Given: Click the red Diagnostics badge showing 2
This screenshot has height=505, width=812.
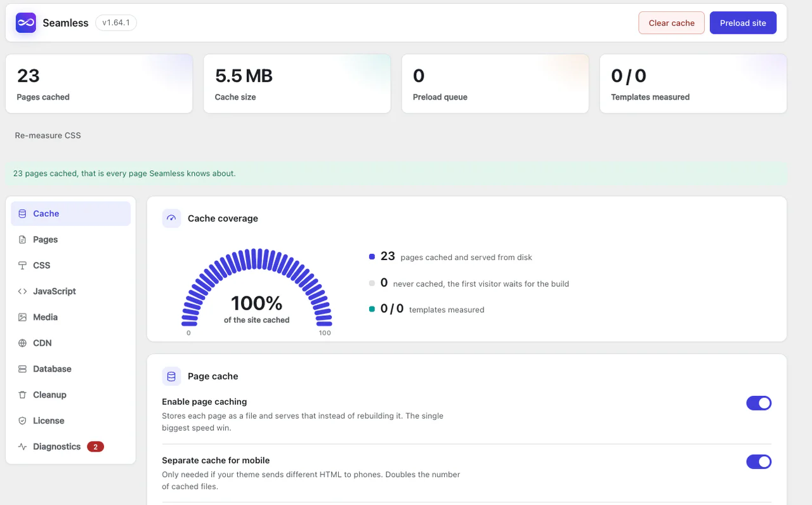Looking at the screenshot, I should tap(95, 447).
